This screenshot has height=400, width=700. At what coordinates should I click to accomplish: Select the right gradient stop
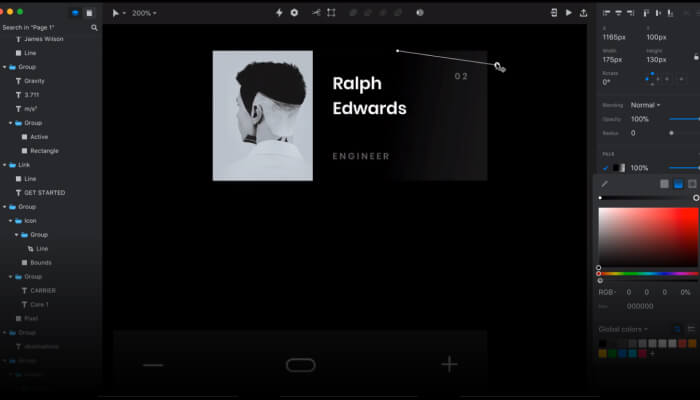coord(696,198)
